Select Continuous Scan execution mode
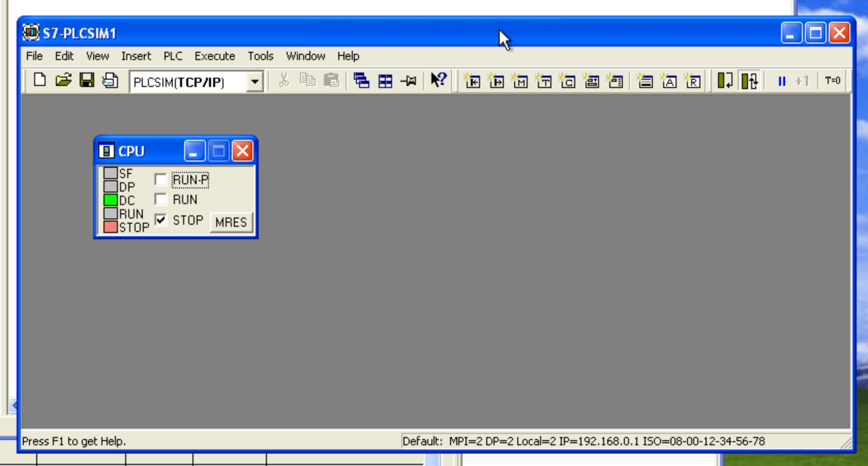868x466 pixels. click(749, 81)
